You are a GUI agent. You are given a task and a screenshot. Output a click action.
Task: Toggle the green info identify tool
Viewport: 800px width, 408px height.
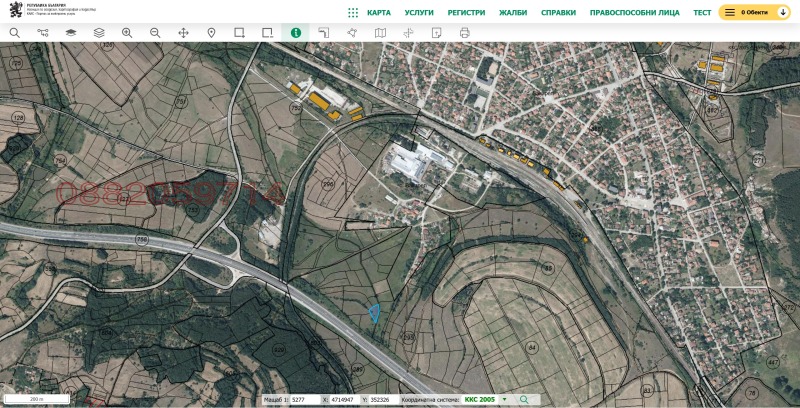point(295,33)
